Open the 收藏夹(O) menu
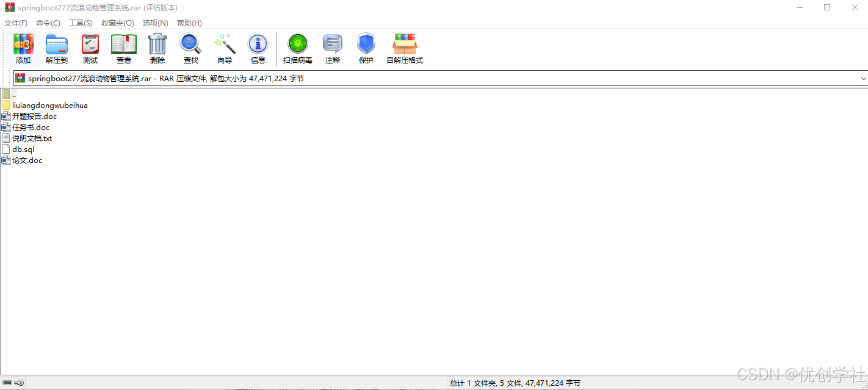The image size is (868, 390). point(117,23)
